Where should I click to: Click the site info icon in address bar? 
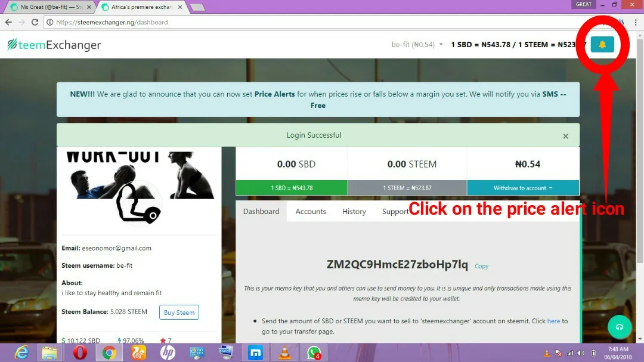click(49, 22)
